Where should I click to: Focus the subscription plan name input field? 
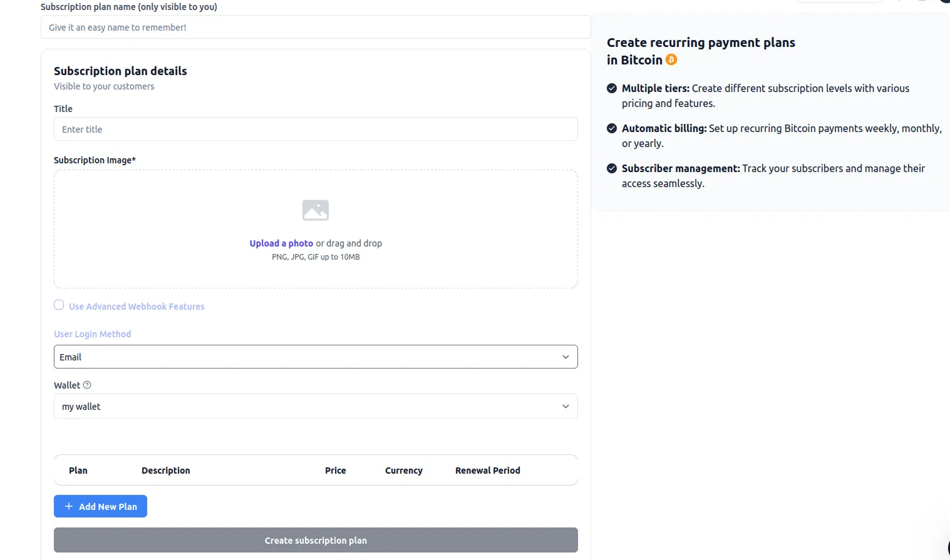315,28
